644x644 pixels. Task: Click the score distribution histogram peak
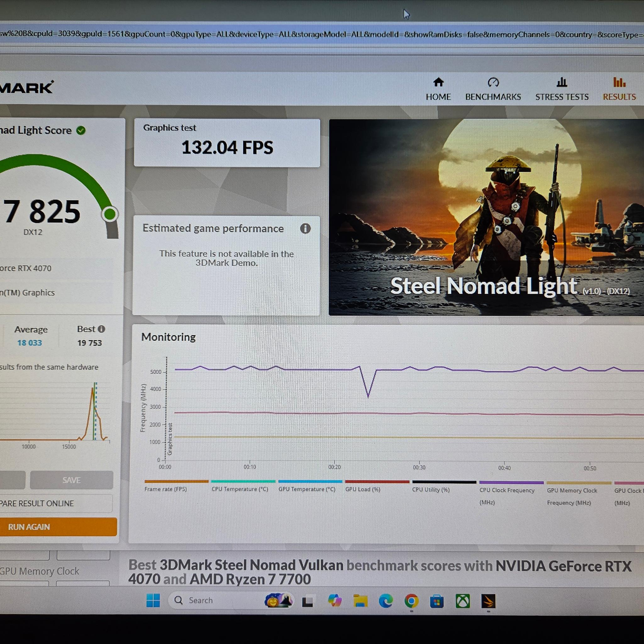pyautogui.click(x=93, y=389)
